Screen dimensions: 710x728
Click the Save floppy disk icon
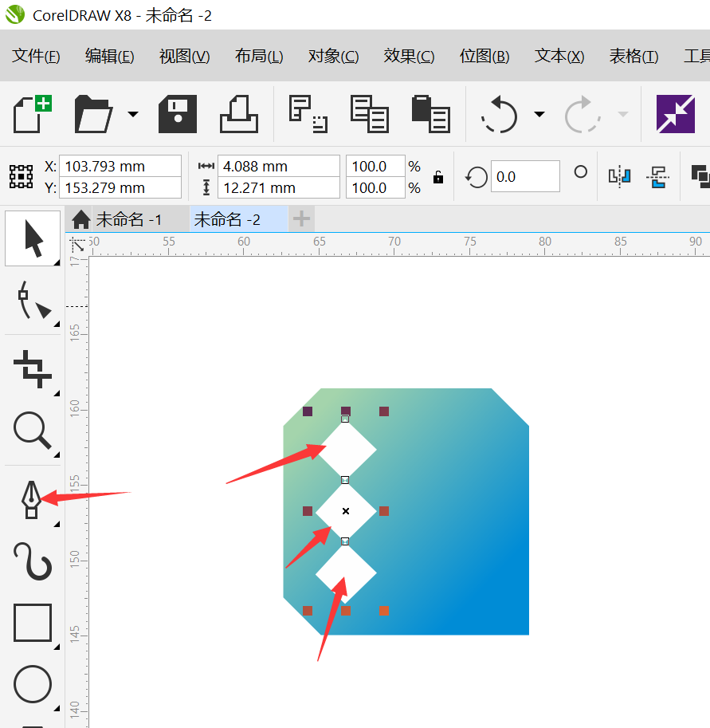click(x=178, y=114)
